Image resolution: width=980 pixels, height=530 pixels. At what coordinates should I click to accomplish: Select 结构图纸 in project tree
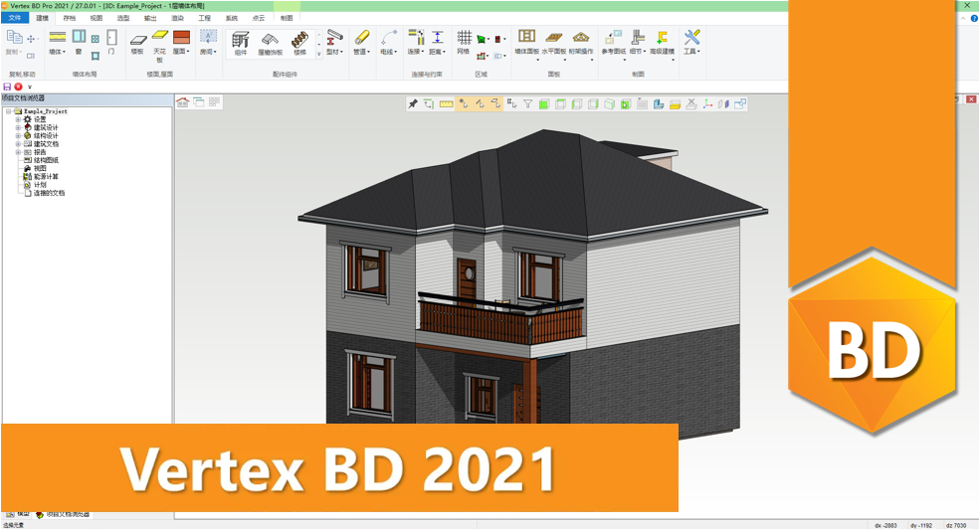pos(46,160)
